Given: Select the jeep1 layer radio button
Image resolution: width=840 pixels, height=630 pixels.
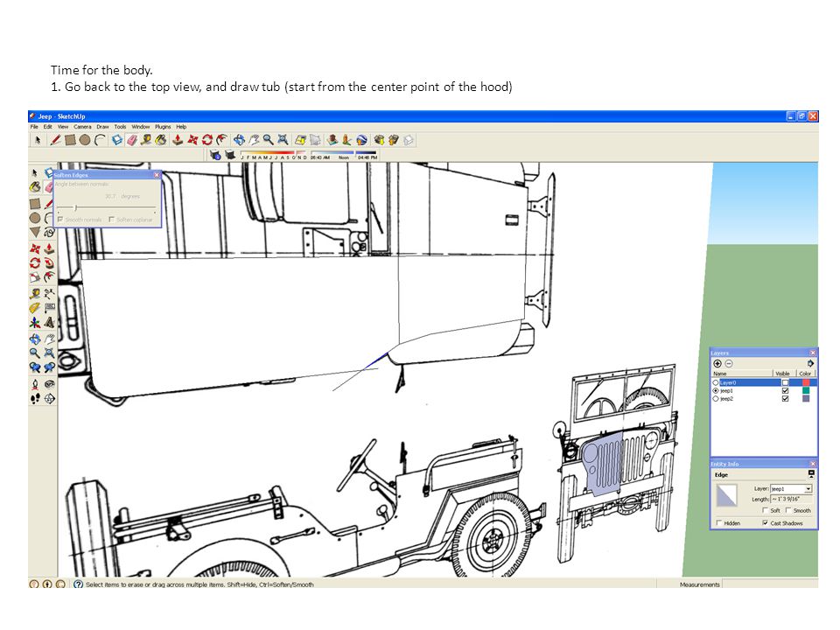Looking at the screenshot, I should click(716, 391).
